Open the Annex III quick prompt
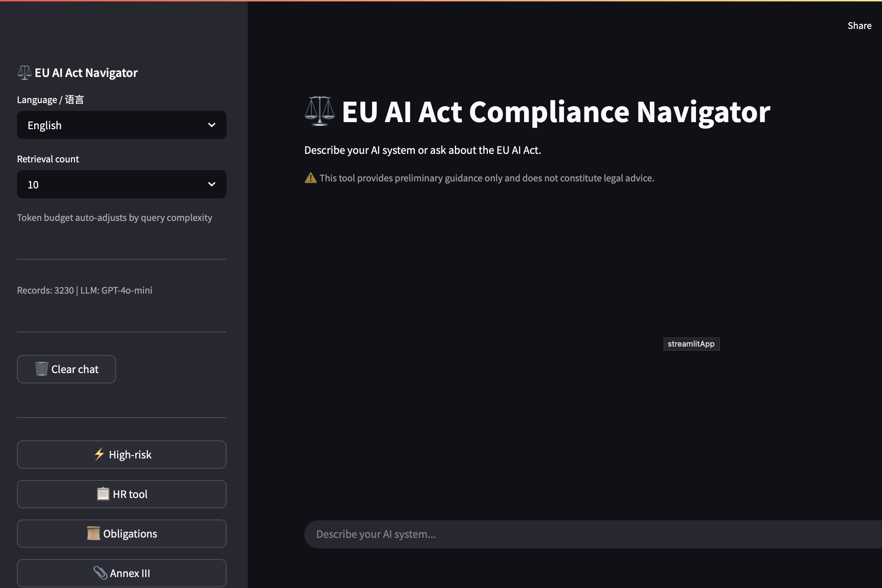Image resolution: width=882 pixels, height=588 pixels. point(121,573)
